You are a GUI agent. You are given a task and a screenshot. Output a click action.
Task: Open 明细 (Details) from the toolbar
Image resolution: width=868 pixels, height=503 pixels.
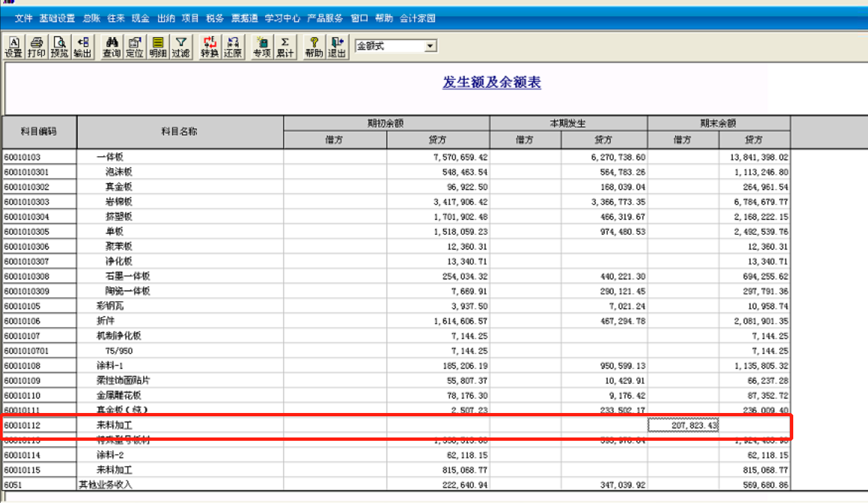[158, 46]
